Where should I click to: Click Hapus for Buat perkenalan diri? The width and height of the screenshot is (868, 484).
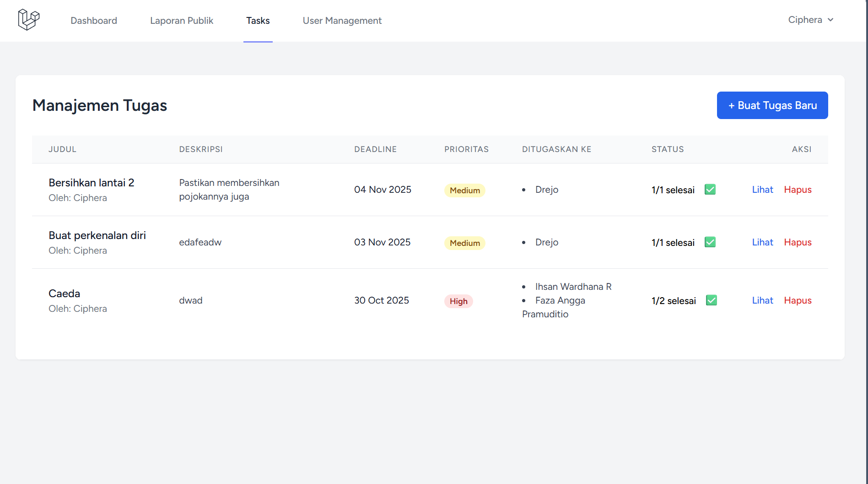click(x=798, y=242)
